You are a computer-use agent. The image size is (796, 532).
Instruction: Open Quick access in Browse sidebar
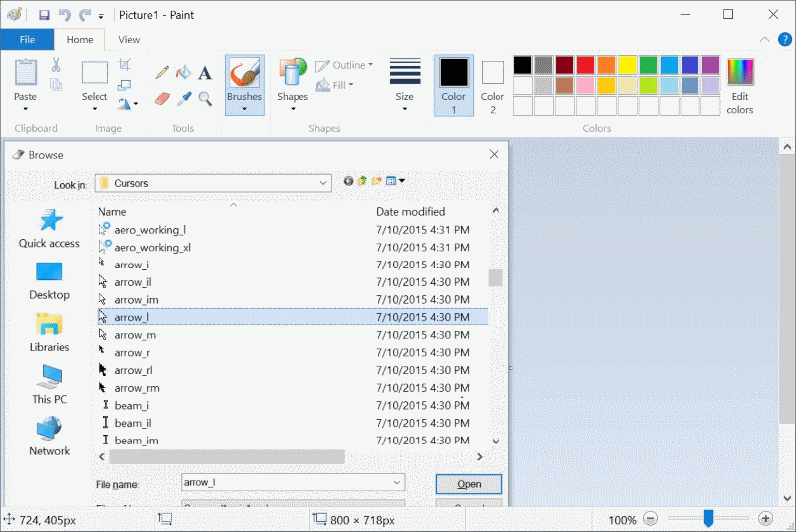[x=49, y=229]
